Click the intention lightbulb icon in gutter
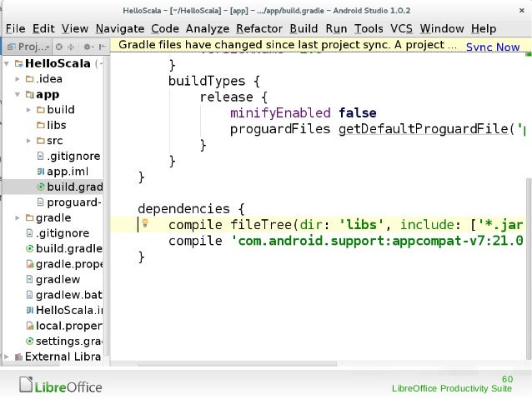The width and height of the screenshot is (532, 399). 145,223
